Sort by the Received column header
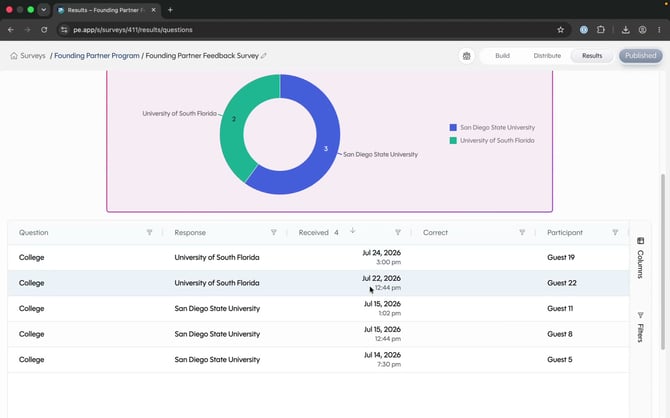The image size is (670, 418). [313, 233]
